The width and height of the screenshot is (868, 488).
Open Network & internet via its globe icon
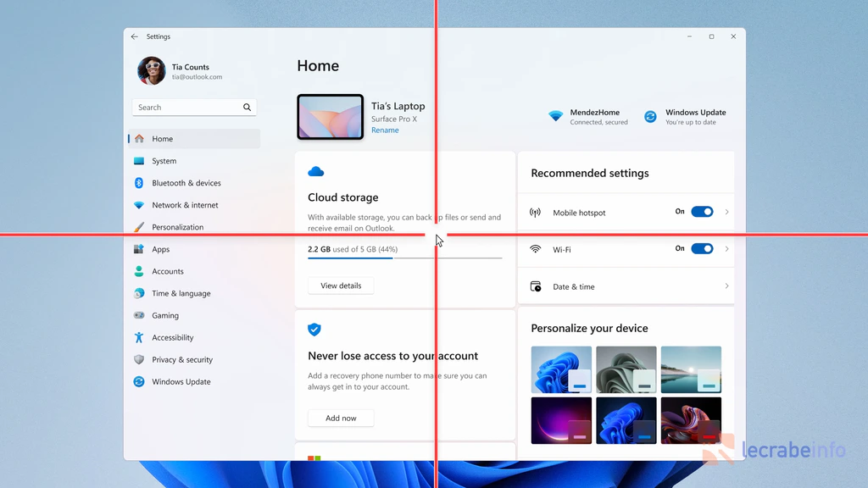[140, 205]
